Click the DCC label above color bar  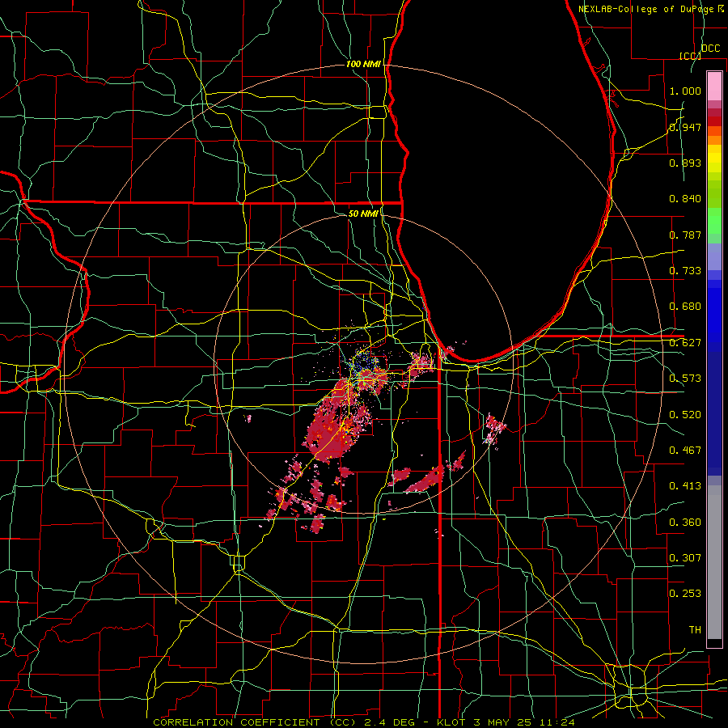[711, 49]
